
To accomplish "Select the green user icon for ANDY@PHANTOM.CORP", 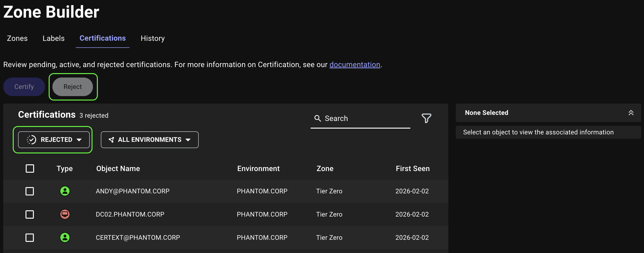I will (x=64, y=191).
